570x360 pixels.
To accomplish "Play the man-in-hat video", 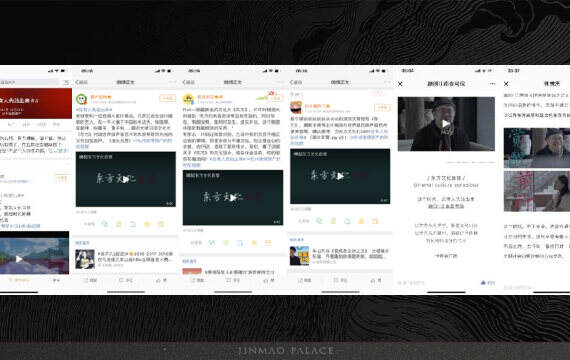I will (446, 124).
